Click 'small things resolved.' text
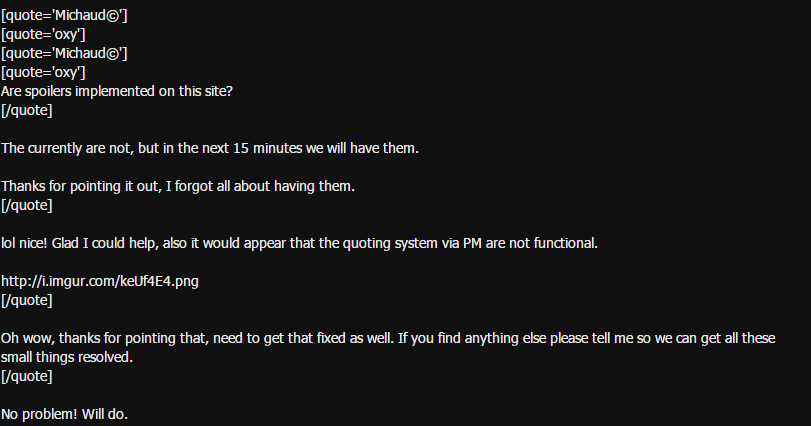This screenshot has height=426, width=811. [x=67, y=357]
